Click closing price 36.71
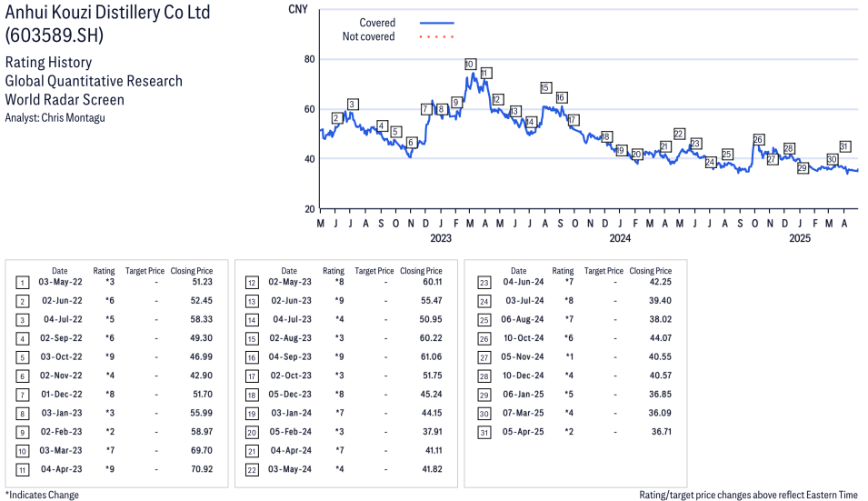Viewport: 868px width, 501px height. tap(662, 432)
